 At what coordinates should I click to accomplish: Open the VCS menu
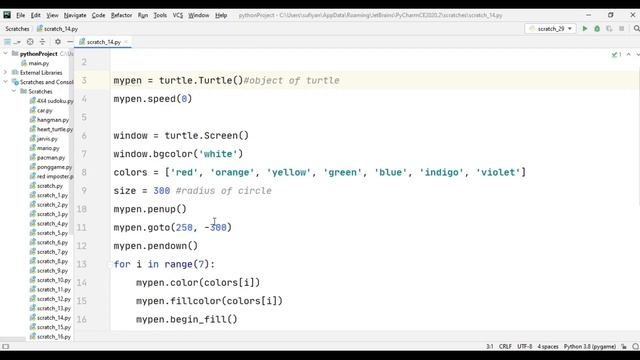click(x=178, y=15)
